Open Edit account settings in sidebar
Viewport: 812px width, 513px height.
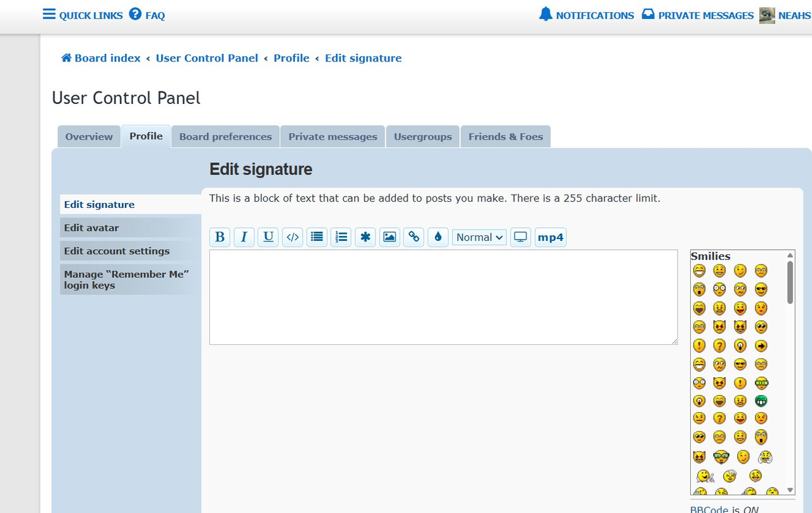coord(131,251)
